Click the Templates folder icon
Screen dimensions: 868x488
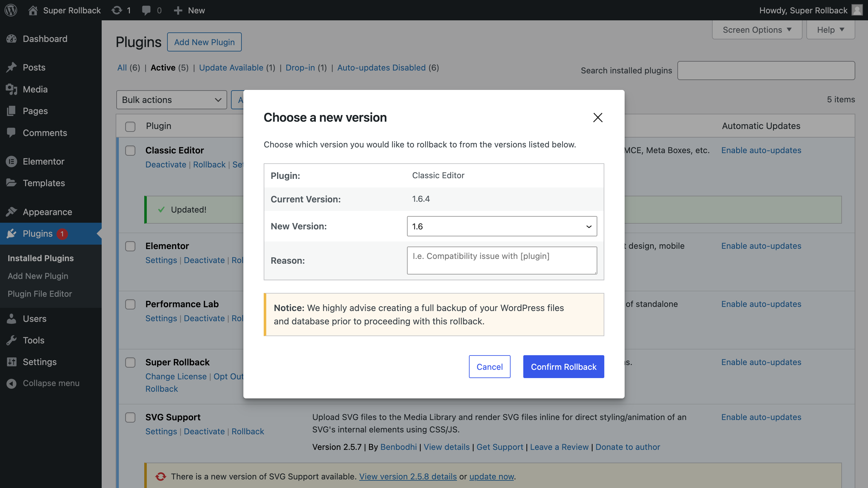[11, 183]
